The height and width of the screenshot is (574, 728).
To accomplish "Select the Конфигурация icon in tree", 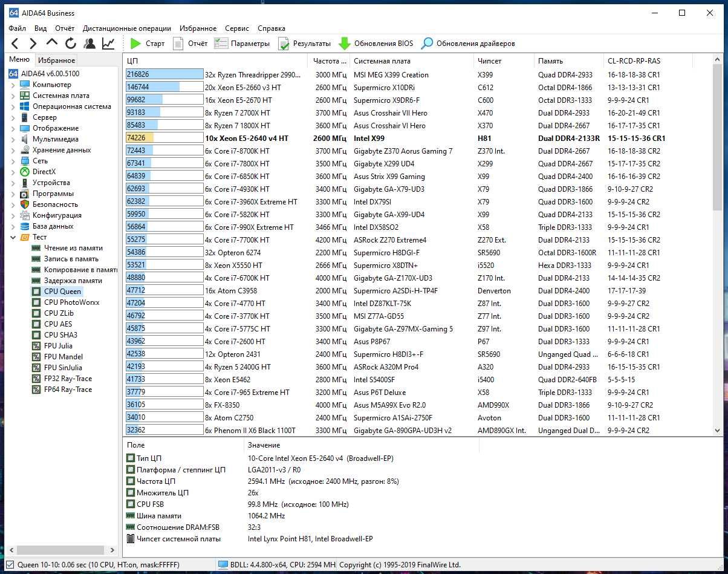I will click(x=25, y=215).
